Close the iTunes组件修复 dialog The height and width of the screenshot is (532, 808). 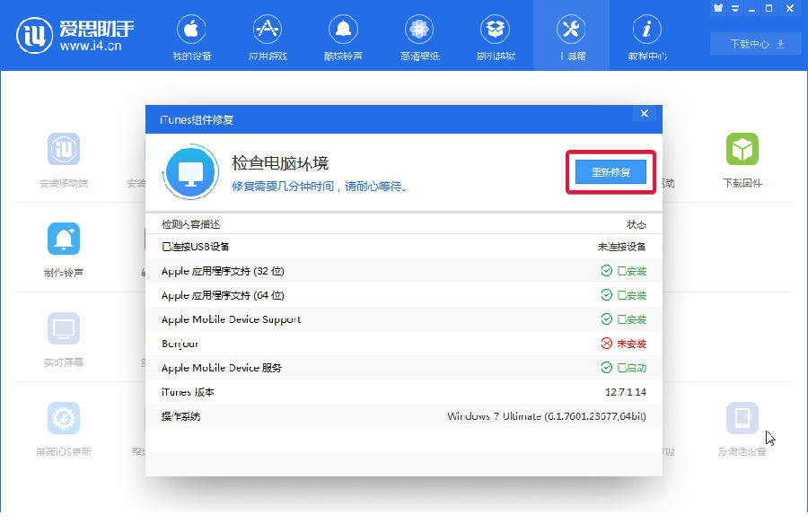pos(644,113)
